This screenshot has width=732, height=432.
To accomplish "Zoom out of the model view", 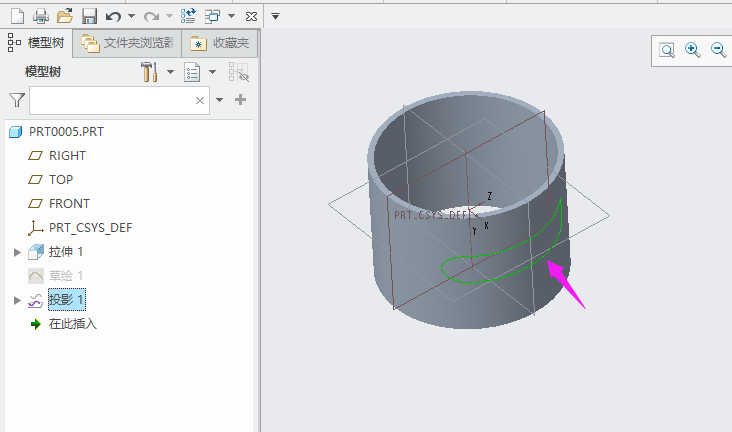I will point(717,50).
